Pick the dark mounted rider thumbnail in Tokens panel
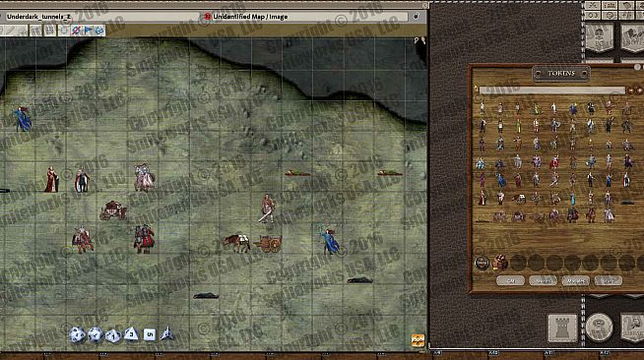The height and width of the screenshot is (360, 644). [572, 214]
